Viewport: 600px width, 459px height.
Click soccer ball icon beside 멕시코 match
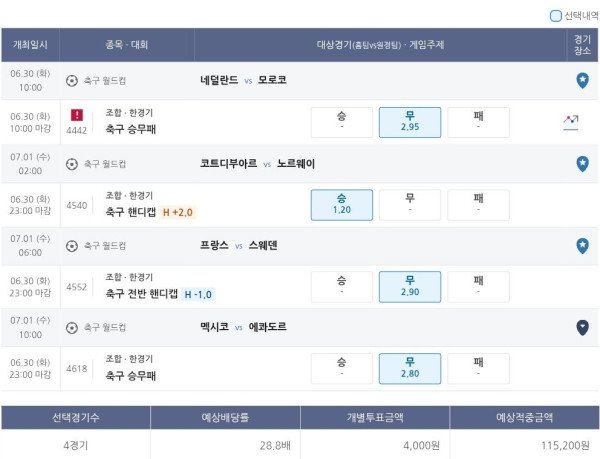[x=72, y=328]
